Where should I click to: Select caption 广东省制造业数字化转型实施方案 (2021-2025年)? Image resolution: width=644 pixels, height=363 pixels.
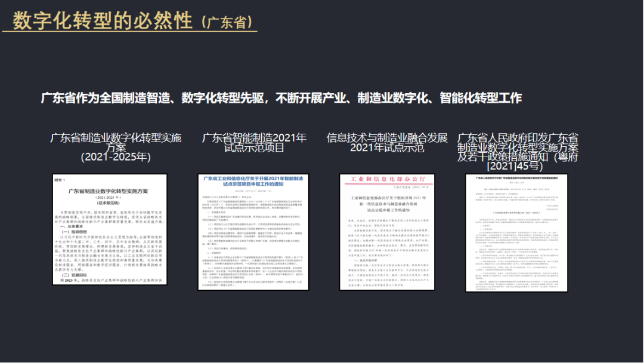116,147
